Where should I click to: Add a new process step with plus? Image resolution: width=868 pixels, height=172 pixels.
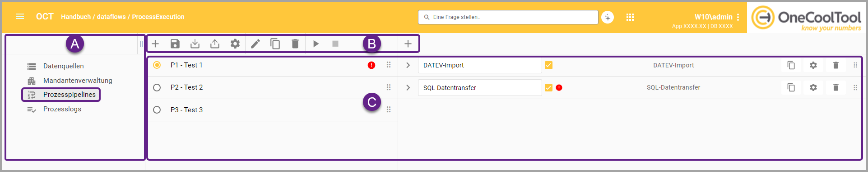pyautogui.click(x=408, y=44)
